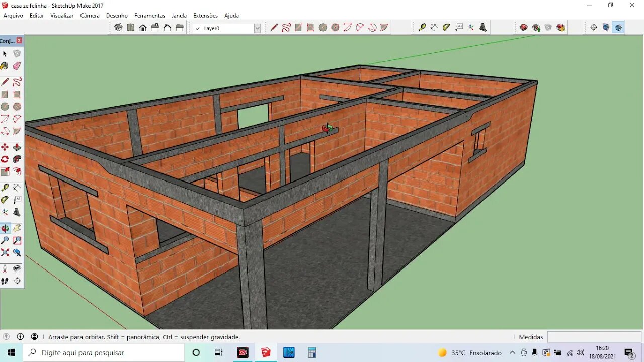644x362 pixels.
Task: Switch to Right view in top toolbar
Action: click(155, 28)
